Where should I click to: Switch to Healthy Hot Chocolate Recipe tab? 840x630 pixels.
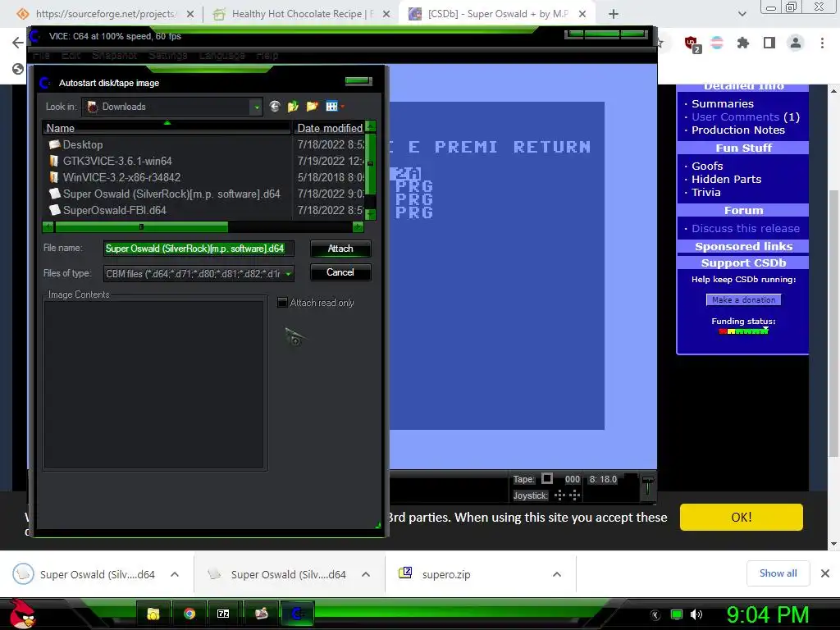pos(301,14)
